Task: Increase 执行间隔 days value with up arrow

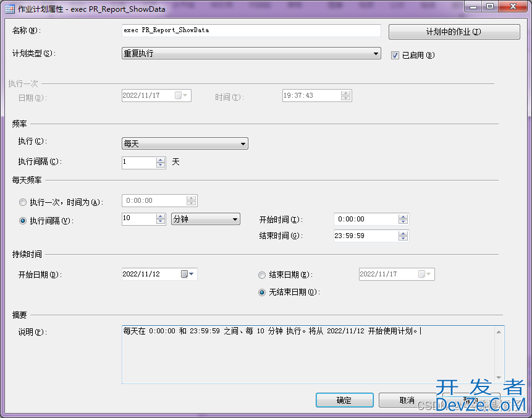Action: tap(161, 160)
